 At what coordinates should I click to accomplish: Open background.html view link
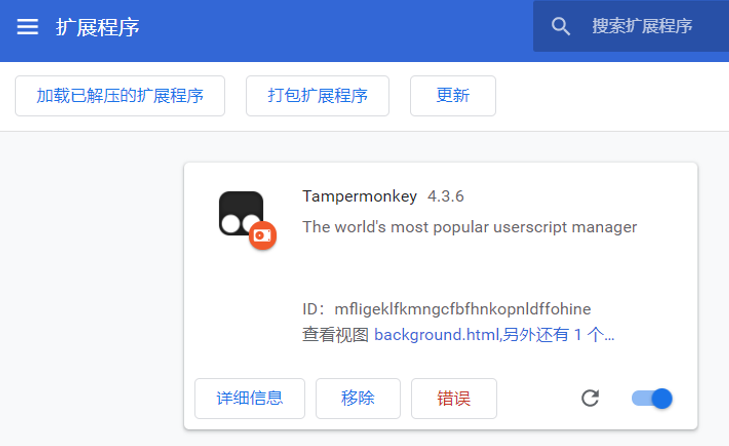pos(494,334)
